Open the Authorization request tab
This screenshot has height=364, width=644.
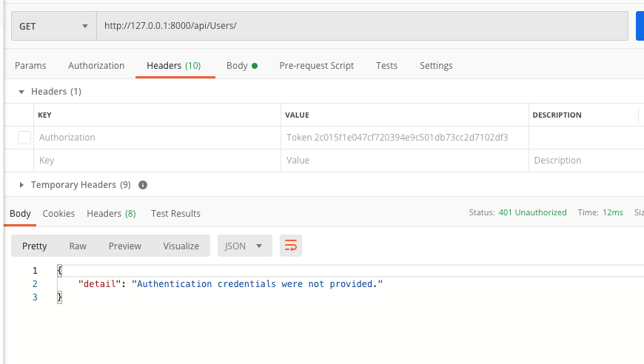click(x=96, y=66)
